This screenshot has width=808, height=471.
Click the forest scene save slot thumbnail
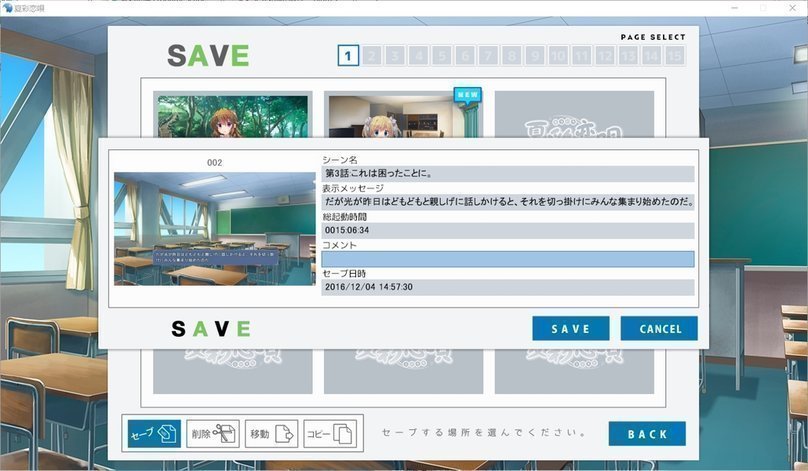[x=232, y=114]
